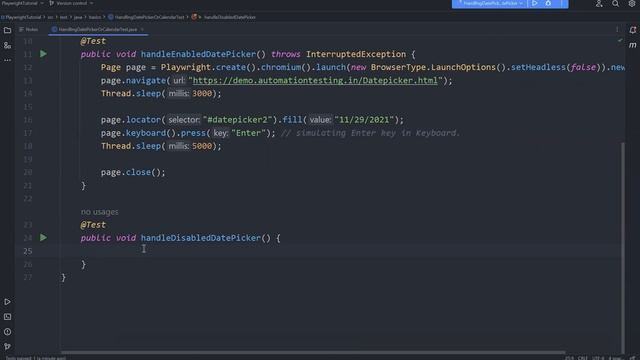Open the Terminal tool window icon

click(7, 317)
